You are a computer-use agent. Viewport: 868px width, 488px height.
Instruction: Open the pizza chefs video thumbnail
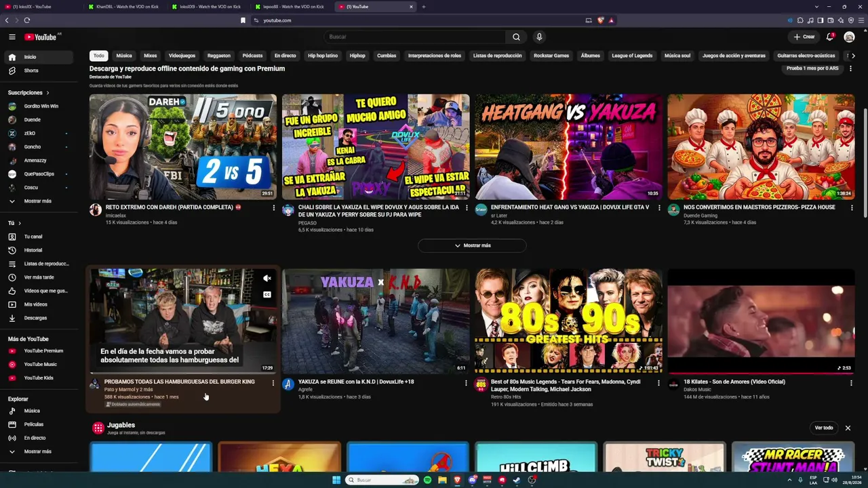(761, 146)
